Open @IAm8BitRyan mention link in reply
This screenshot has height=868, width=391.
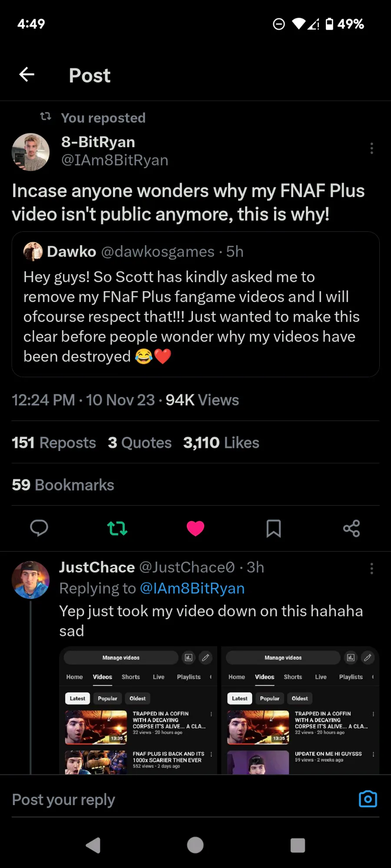192,589
